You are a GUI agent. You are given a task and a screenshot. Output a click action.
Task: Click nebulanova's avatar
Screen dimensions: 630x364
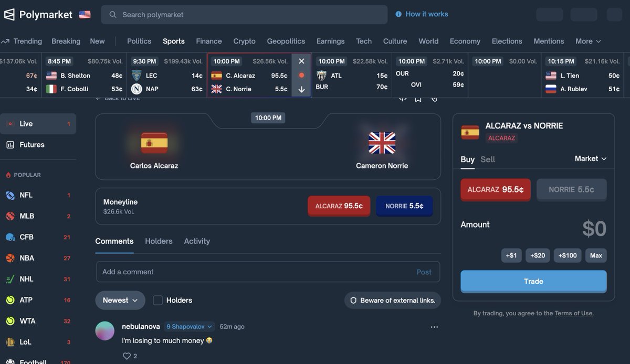tap(105, 331)
